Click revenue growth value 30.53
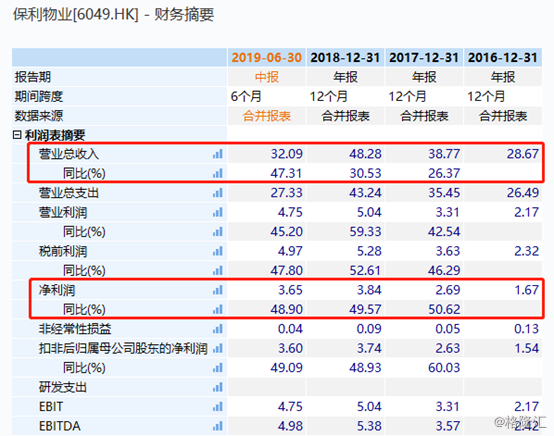This screenshot has height=436, width=554. point(365,173)
